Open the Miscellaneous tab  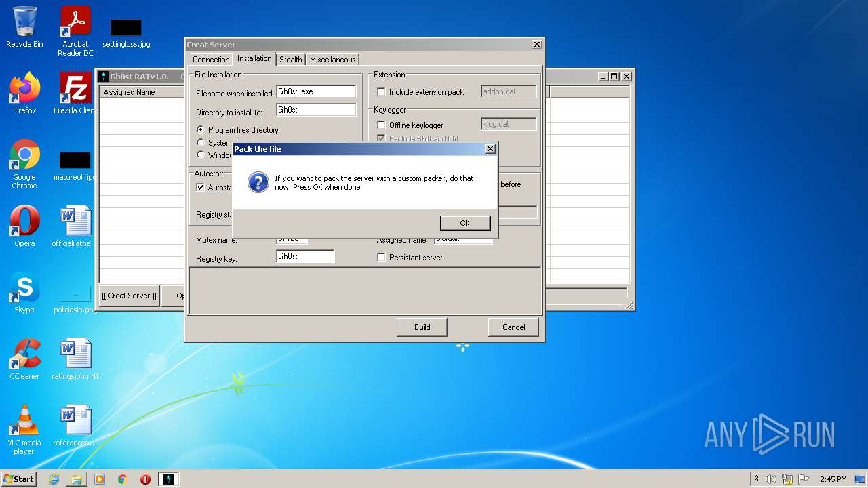332,60
